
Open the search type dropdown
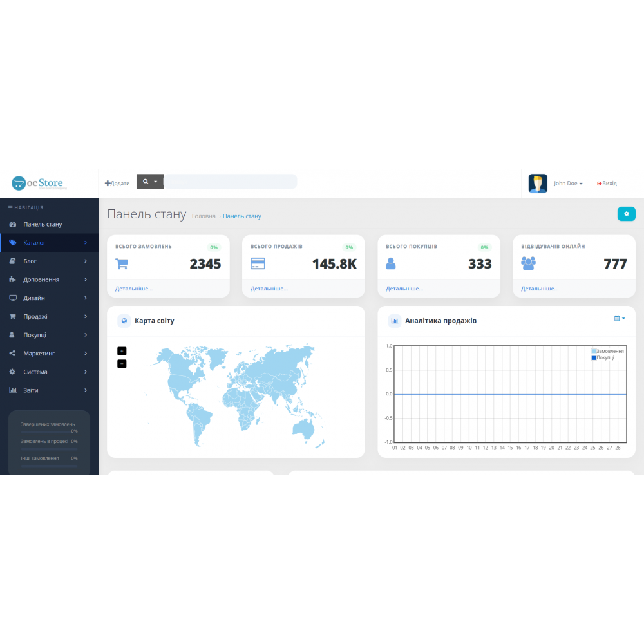tap(150, 182)
